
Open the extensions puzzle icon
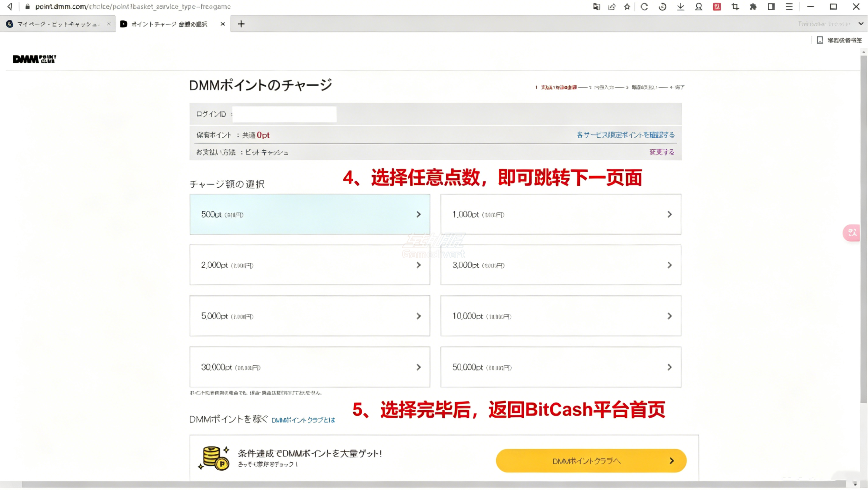click(x=753, y=6)
